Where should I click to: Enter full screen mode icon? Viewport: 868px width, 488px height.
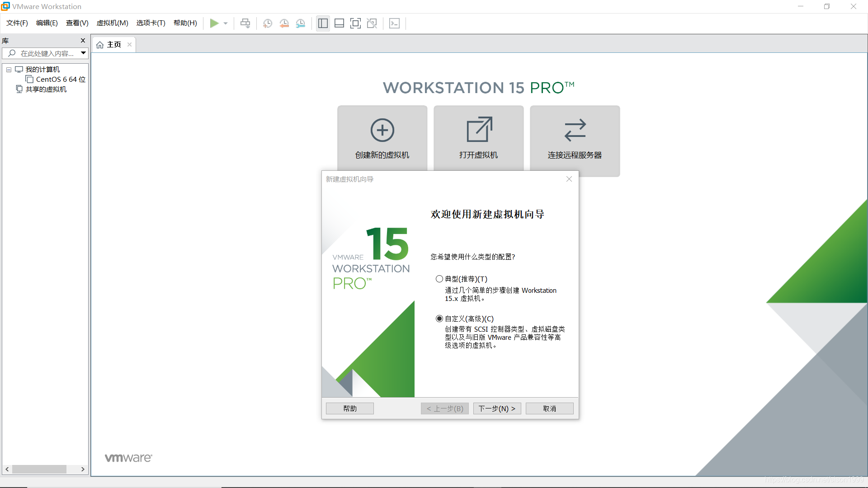(356, 23)
